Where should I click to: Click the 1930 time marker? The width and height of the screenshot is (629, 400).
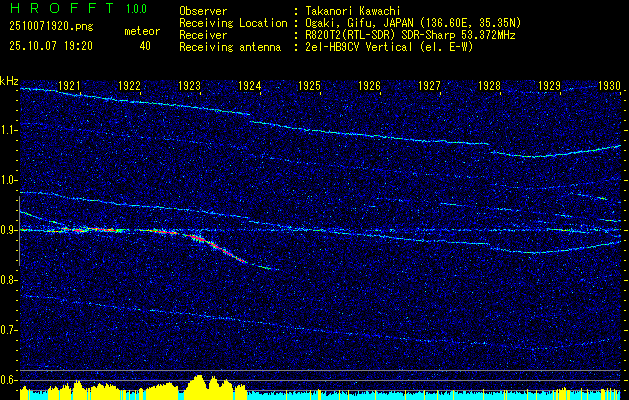click(610, 85)
